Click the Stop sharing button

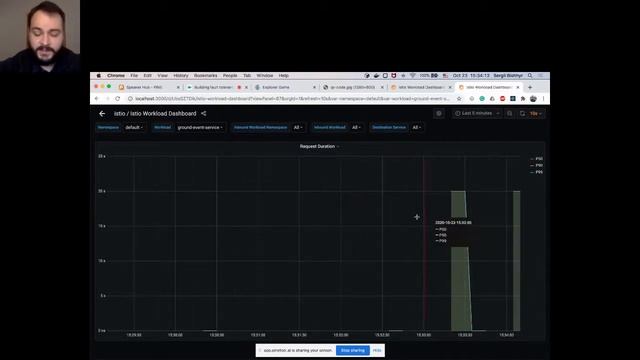point(353,350)
